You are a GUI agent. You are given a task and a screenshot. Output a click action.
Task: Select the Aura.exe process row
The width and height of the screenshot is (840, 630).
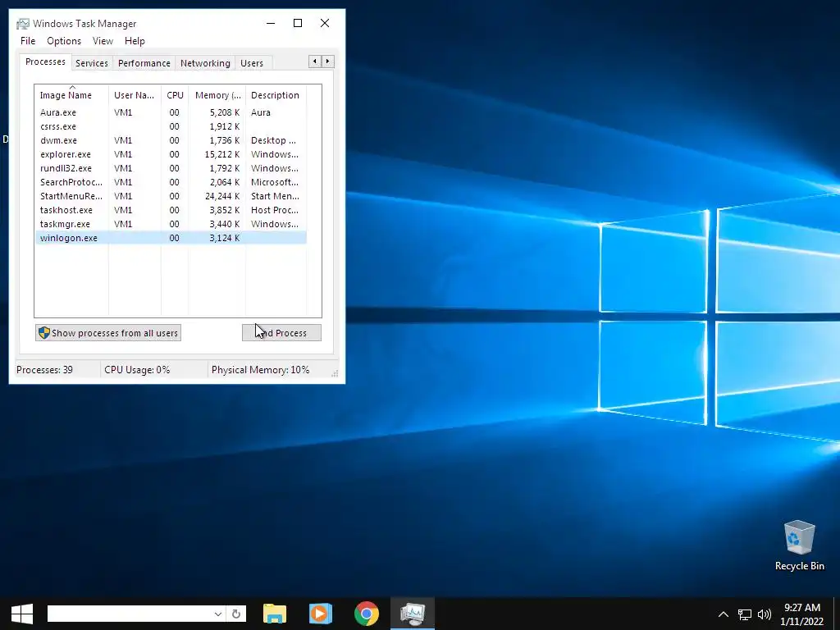pyautogui.click(x=171, y=112)
